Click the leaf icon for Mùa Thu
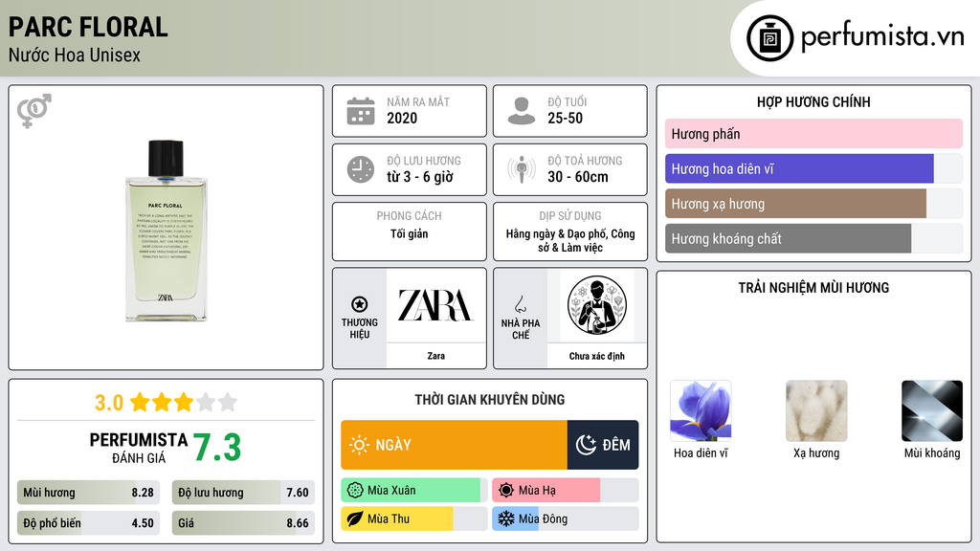 click(354, 518)
